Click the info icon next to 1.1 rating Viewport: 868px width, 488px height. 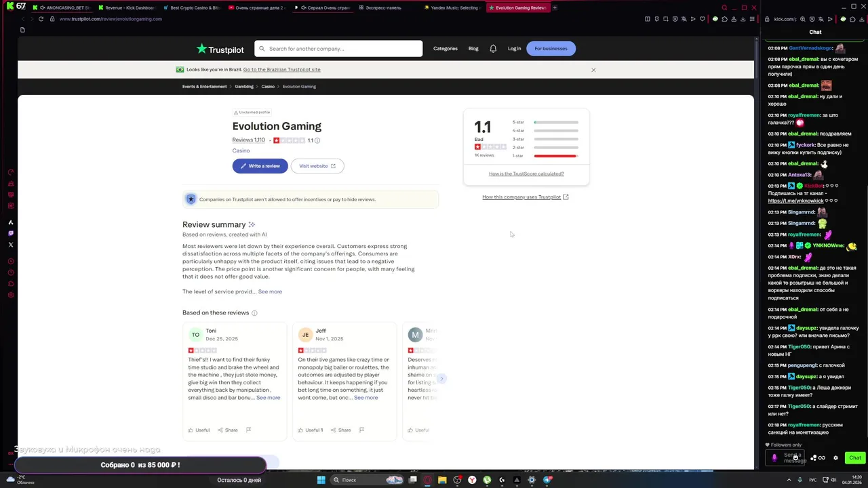(x=317, y=140)
